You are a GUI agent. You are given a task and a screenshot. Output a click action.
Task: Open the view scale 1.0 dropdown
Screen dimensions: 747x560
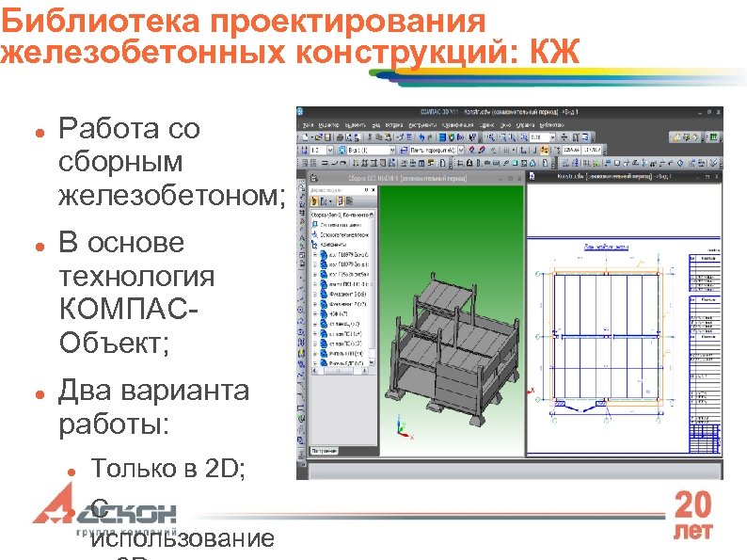tap(330, 151)
